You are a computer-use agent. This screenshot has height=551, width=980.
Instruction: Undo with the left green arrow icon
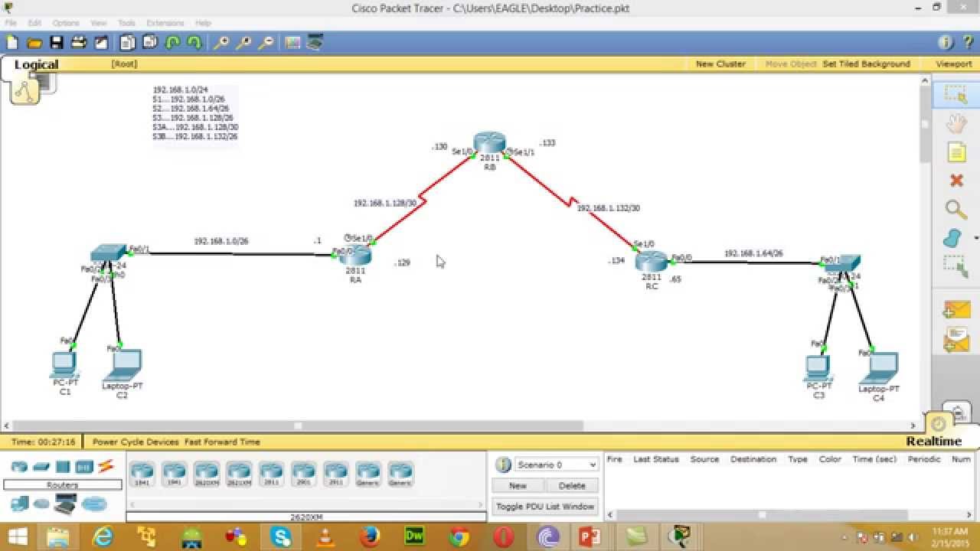(173, 43)
